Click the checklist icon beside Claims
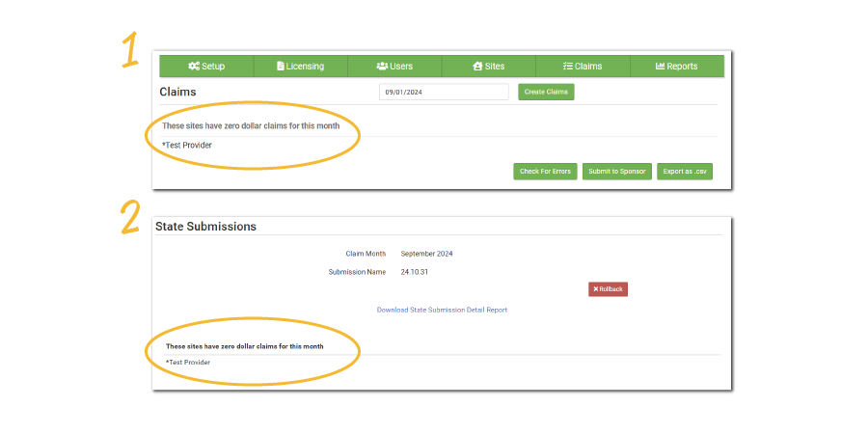 568,67
